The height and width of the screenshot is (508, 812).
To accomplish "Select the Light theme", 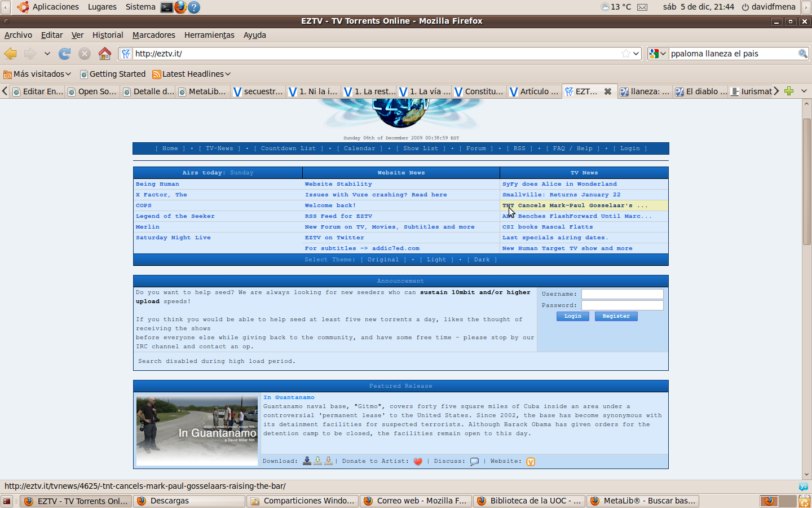I will [436, 260].
